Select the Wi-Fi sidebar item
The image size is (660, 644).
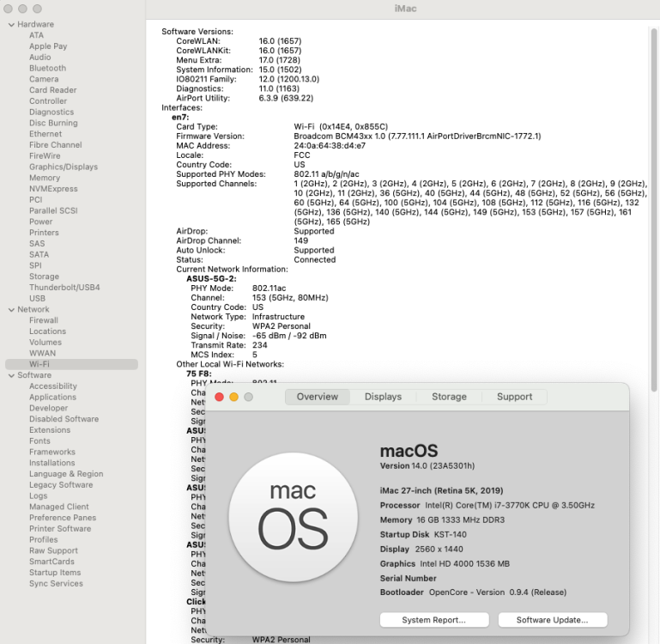coord(71,364)
